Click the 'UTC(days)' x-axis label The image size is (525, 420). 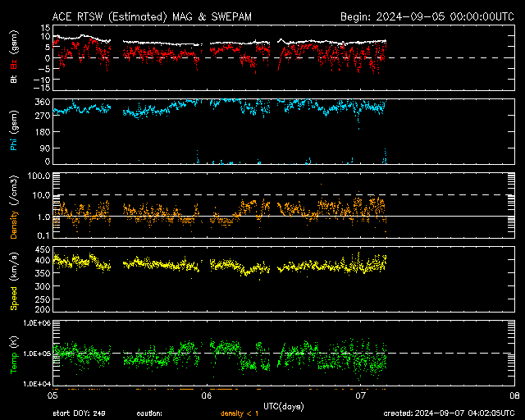[x=284, y=407]
